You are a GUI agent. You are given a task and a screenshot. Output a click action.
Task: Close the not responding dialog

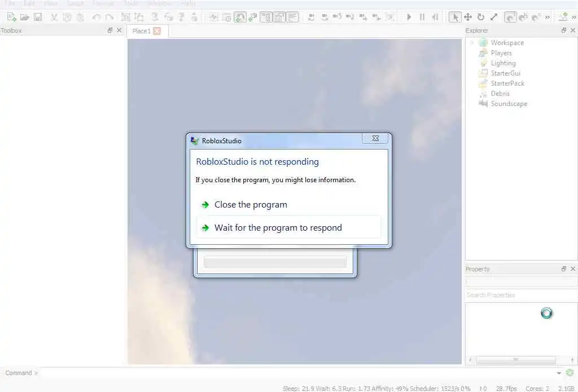pyautogui.click(x=375, y=139)
